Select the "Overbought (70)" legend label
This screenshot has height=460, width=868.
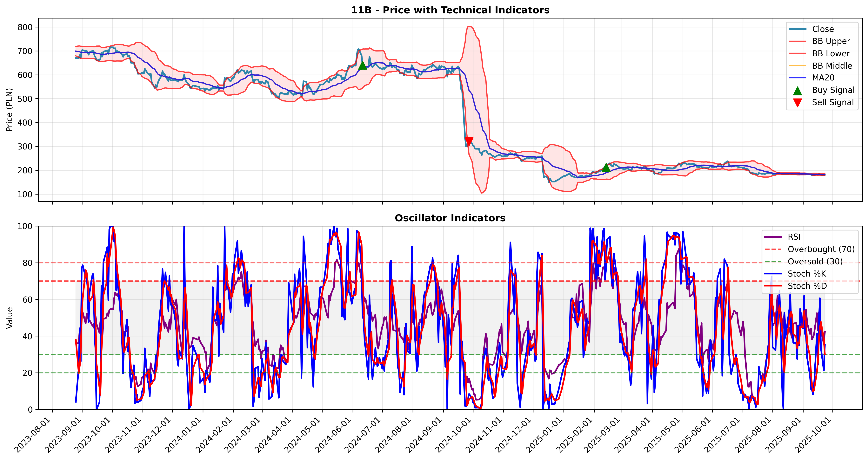(x=821, y=249)
